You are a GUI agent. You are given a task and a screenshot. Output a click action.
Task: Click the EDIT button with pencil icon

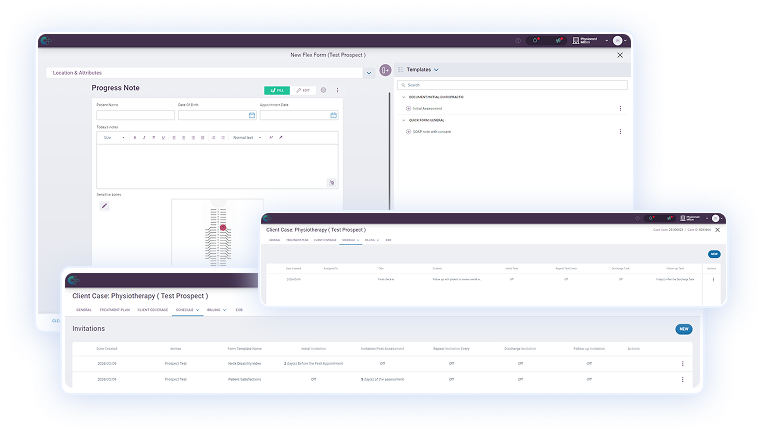pos(304,90)
